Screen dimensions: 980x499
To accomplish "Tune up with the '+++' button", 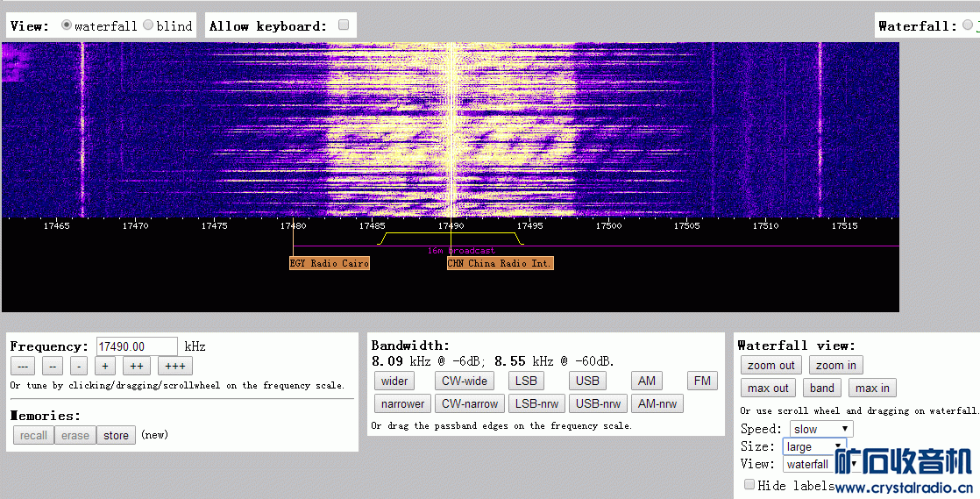I will [175, 367].
